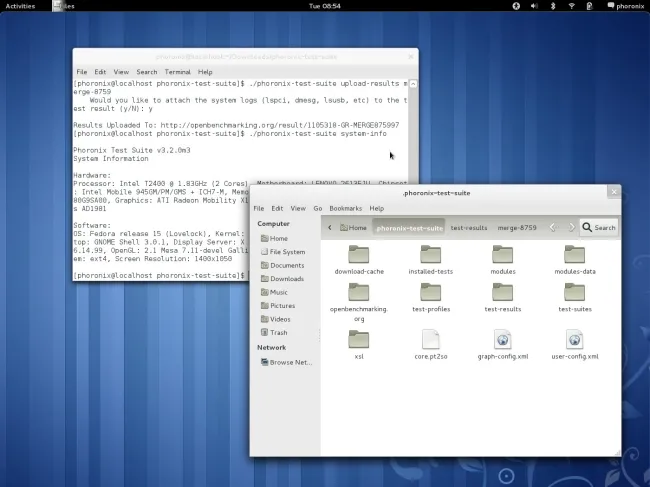
Task: Click the Files application menu in top bar
Action: [63, 6]
